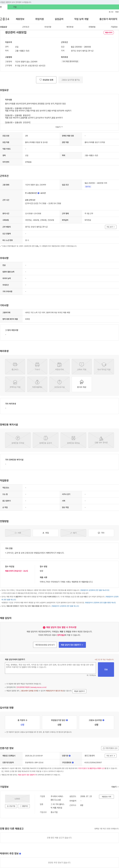Click the 채용절차의 공정화에 관한 법률 제4조의3 link
This screenshot has width=119, height=868.
pos(95,590)
